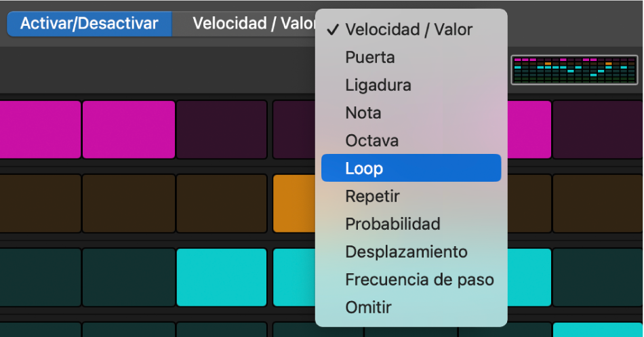Toggle the first bright magenta step
This screenshot has width=644, height=337.
tap(39, 130)
